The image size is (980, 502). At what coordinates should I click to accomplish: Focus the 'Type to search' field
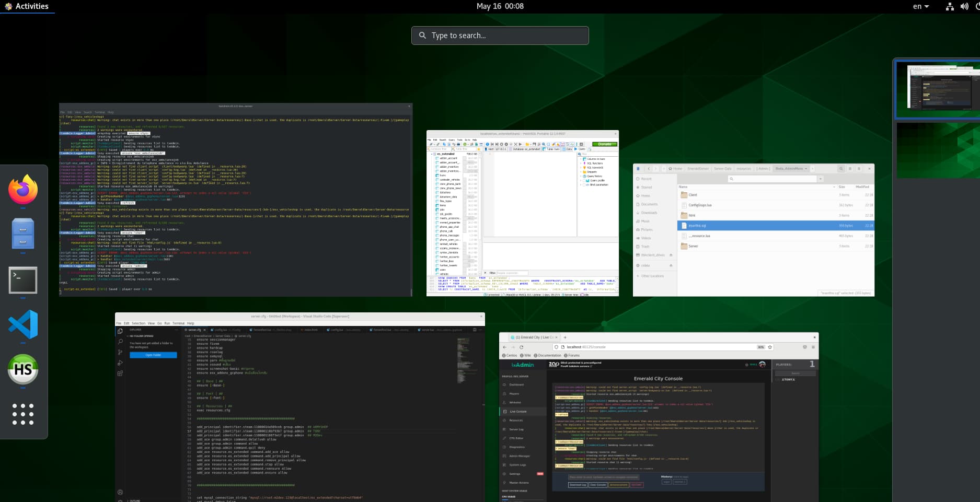pyautogui.click(x=500, y=36)
